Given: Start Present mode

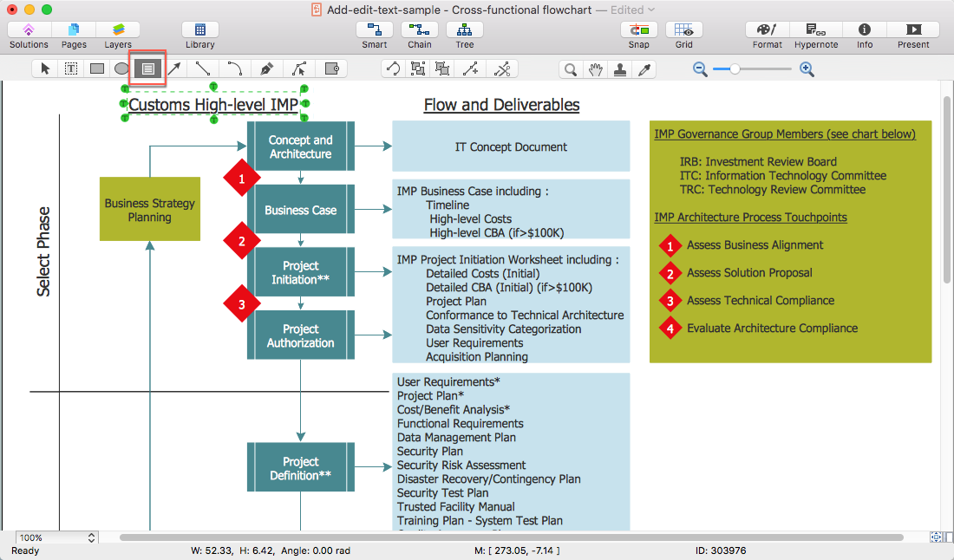Looking at the screenshot, I should [913, 36].
